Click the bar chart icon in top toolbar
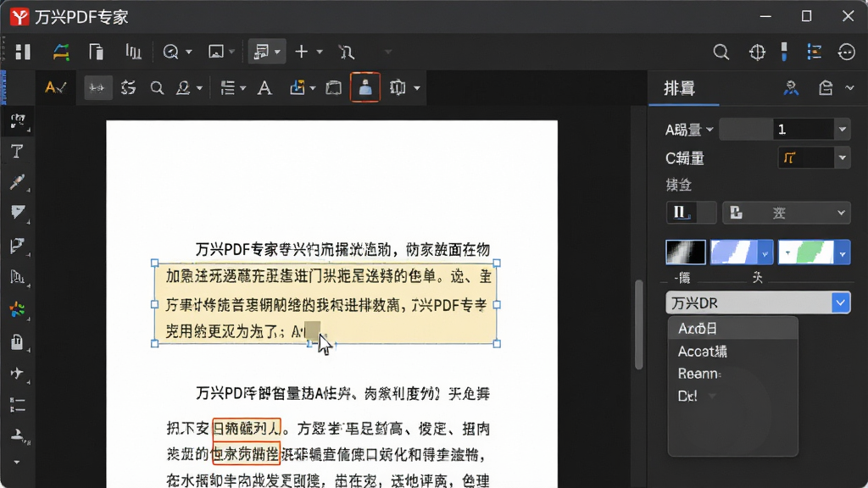868x488 pixels. [x=133, y=52]
